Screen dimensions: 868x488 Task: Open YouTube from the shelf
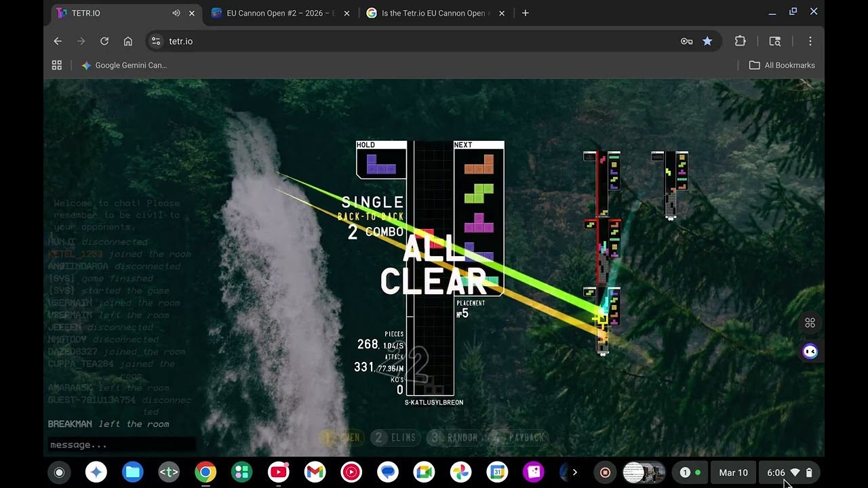coord(278,472)
